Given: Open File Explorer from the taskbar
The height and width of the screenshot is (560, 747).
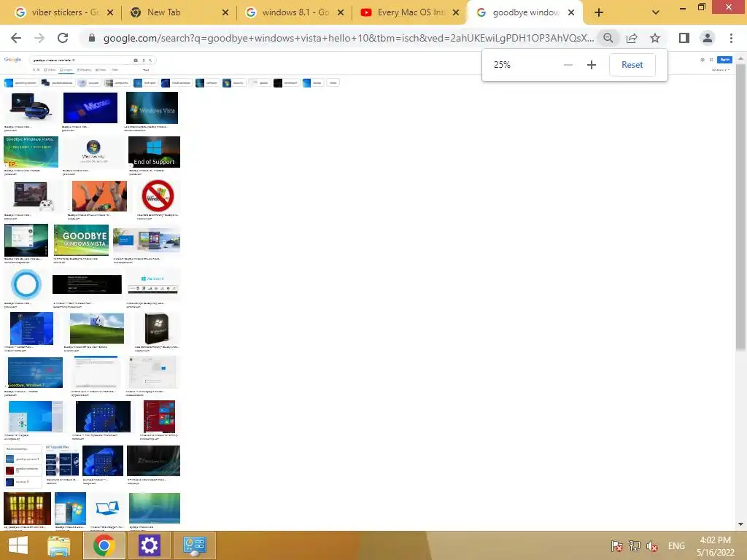Looking at the screenshot, I should pos(59,545).
